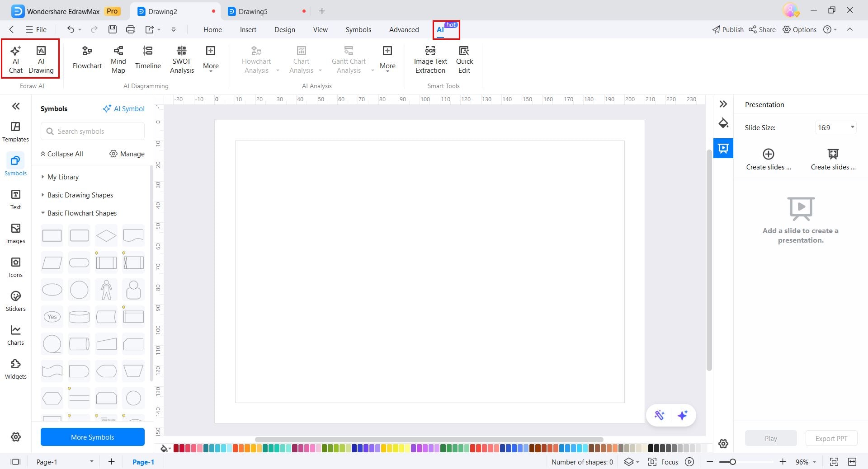Open the fill style panel icon

tap(723, 123)
